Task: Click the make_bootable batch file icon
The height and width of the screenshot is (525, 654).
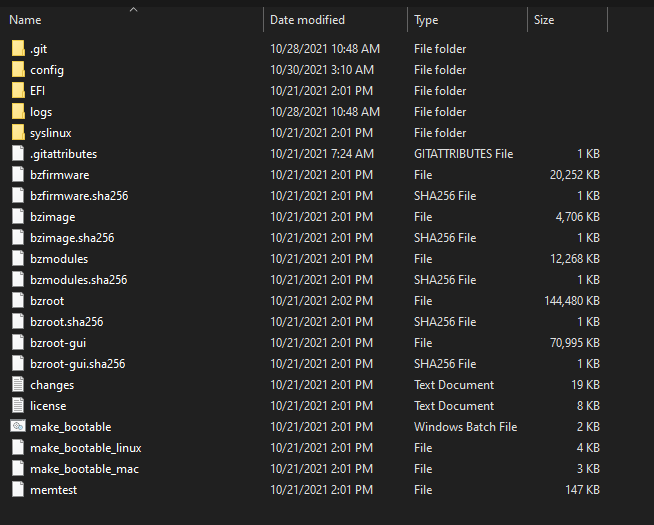Action: [18, 426]
